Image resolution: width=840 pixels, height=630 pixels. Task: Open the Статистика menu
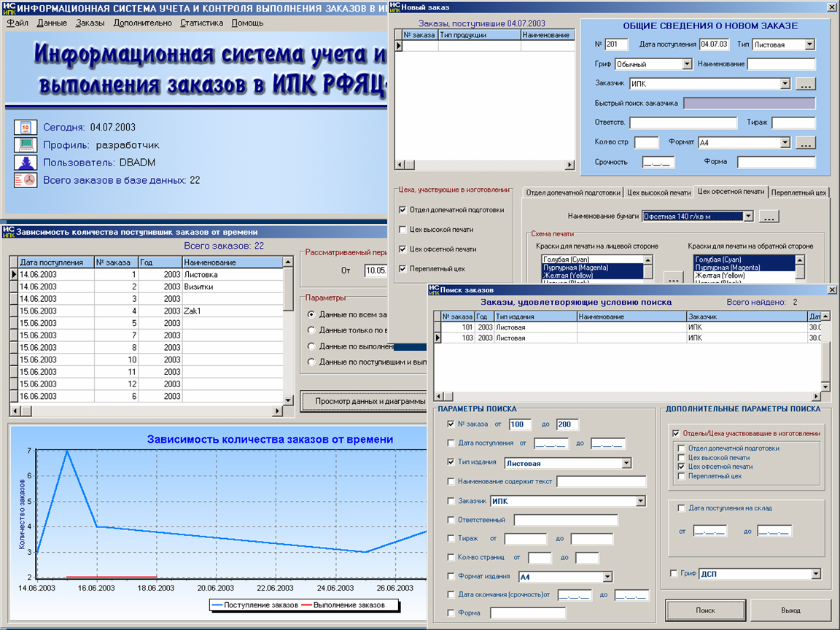tap(202, 23)
